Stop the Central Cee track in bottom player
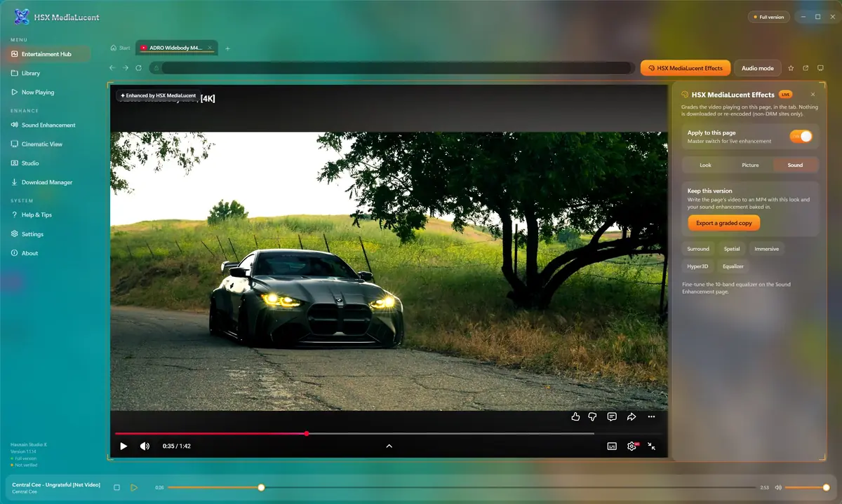 pyautogui.click(x=117, y=487)
